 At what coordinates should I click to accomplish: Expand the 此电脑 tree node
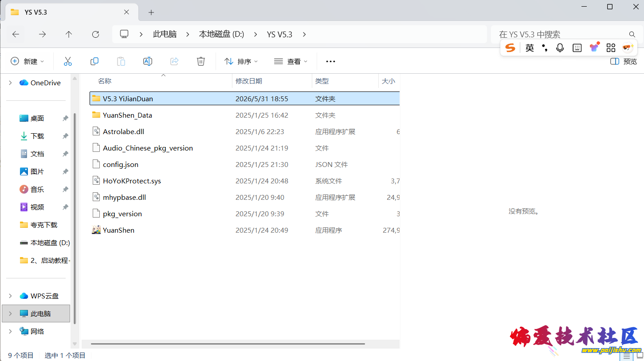[x=10, y=313]
